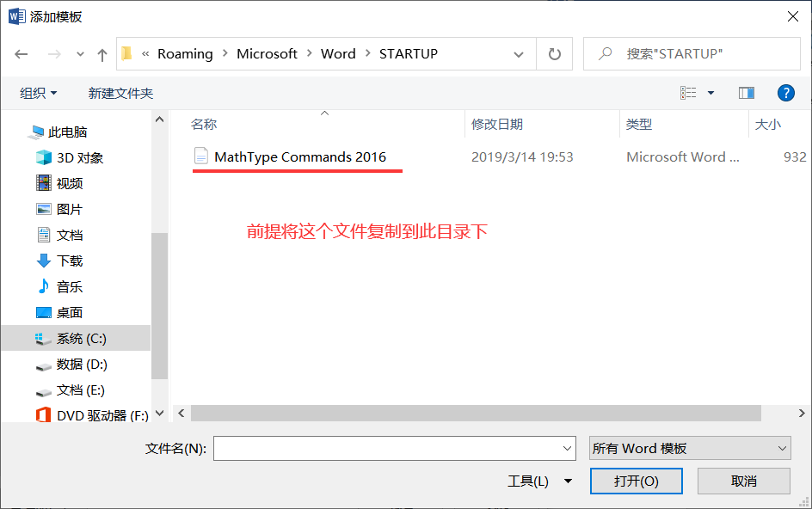Image resolution: width=812 pixels, height=509 pixels.
Task: Create a folder with 新建文件夹
Action: pos(120,93)
